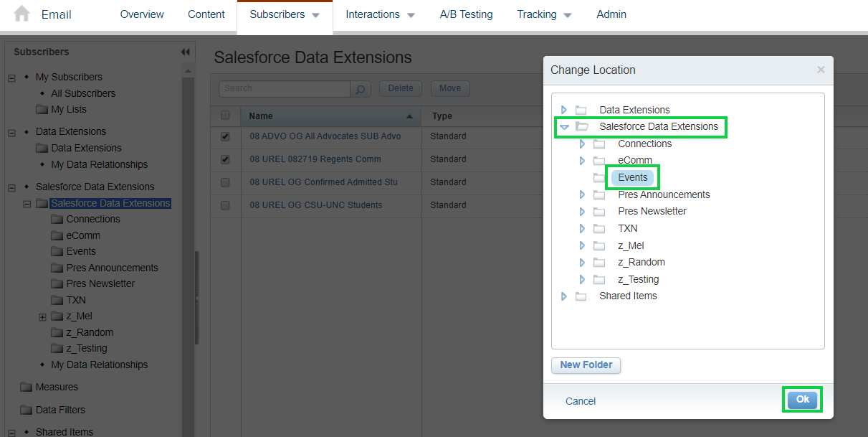Open the Subscribers menu
The height and width of the screenshot is (437, 868).
(285, 16)
